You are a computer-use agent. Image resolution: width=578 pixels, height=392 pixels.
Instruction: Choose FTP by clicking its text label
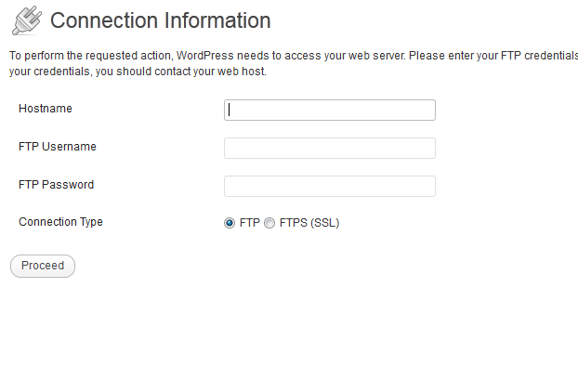pyautogui.click(x=250, y=223)
